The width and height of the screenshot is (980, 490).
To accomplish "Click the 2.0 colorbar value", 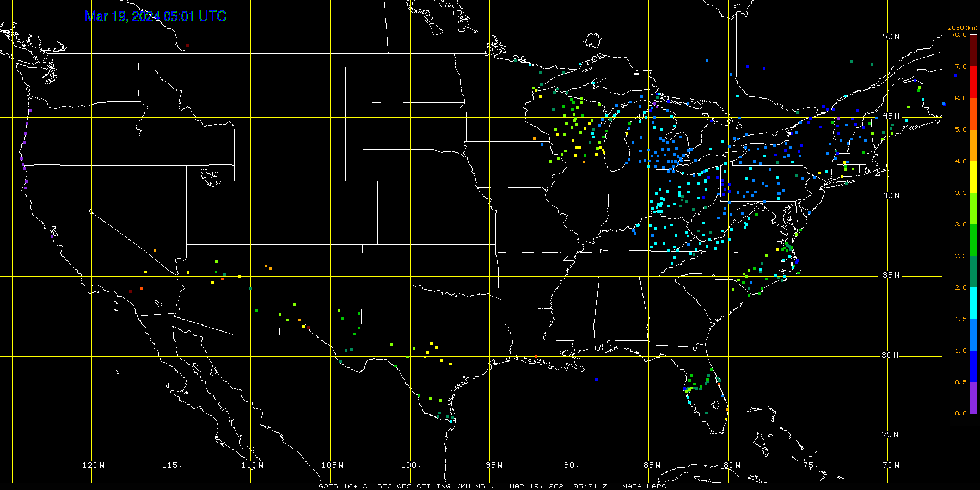I will 961,287.
